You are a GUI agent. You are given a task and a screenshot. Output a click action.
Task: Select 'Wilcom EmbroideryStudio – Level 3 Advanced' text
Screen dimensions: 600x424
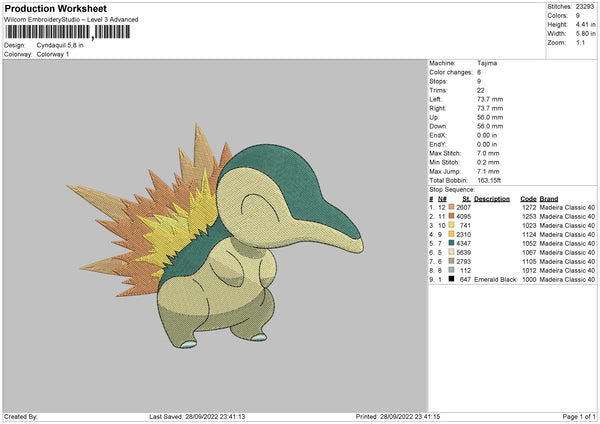click(71, 20)
